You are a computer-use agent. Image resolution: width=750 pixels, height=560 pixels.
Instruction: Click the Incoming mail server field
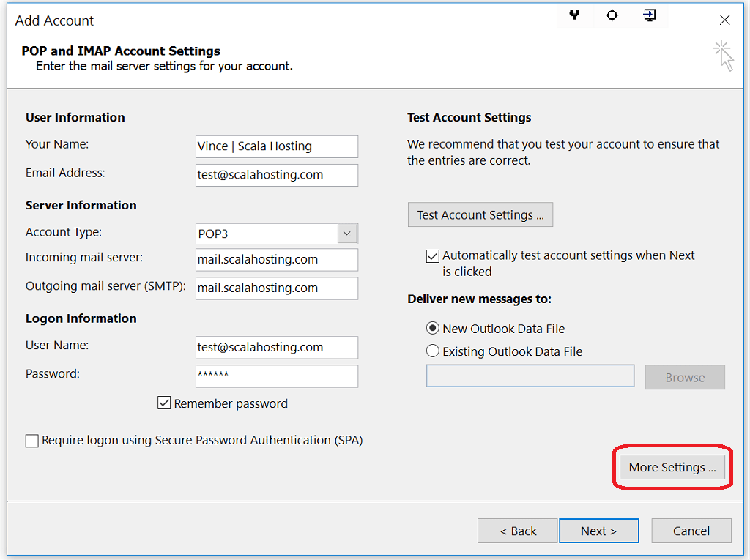coord(276,260)
